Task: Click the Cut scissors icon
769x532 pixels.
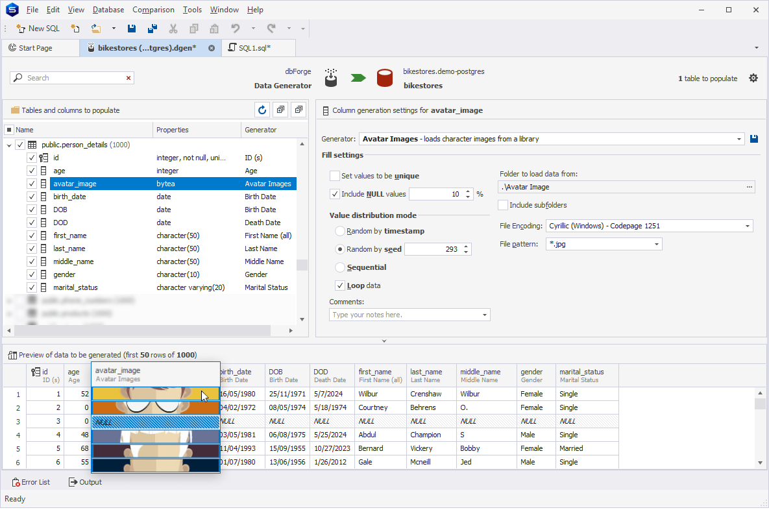Action: (x=173, y=29)
